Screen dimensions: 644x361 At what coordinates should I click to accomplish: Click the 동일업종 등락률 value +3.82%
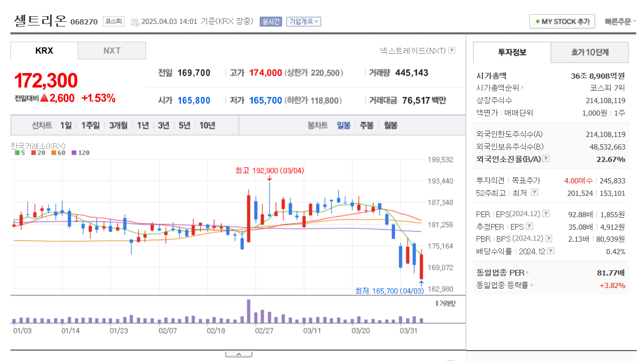click(x=612, y=285)
